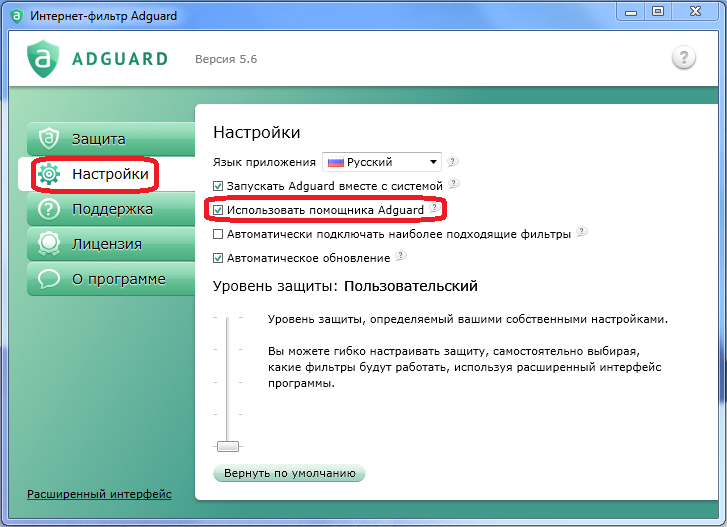Open the Расширенный интерфейс link
The image size is (727, 527).
[99, 494]
